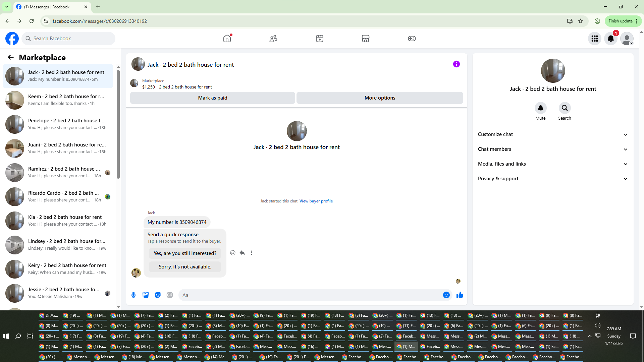Image resolution: width=644 pixels, height=362 pixels.
Task: Send a thumbs-up like
Action: coord(460,295)
